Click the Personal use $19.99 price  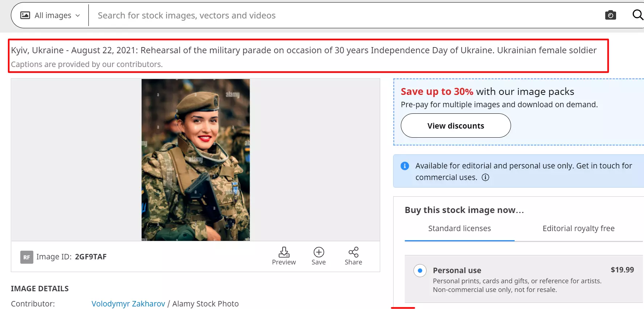(622, 270)
